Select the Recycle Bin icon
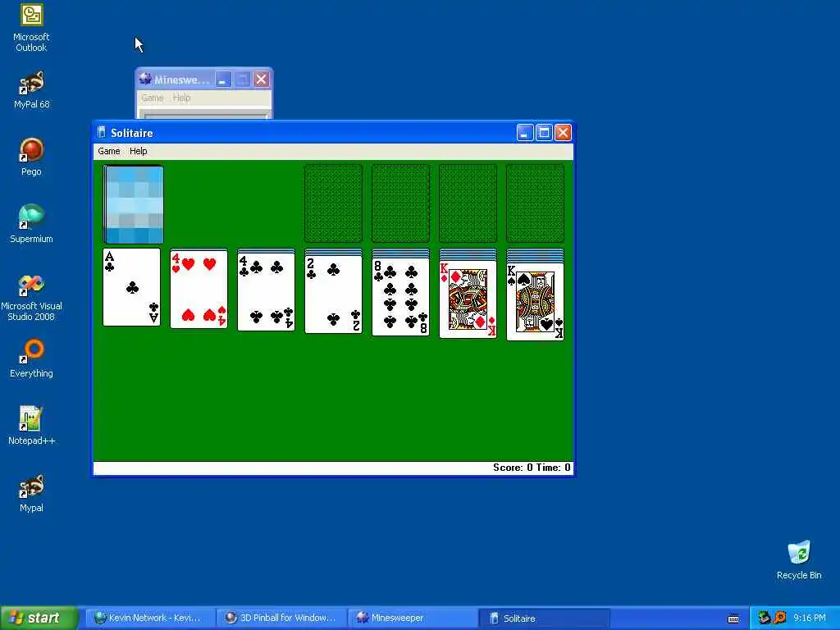This screenshot has width=840, height=630. (x=799, y=559)
